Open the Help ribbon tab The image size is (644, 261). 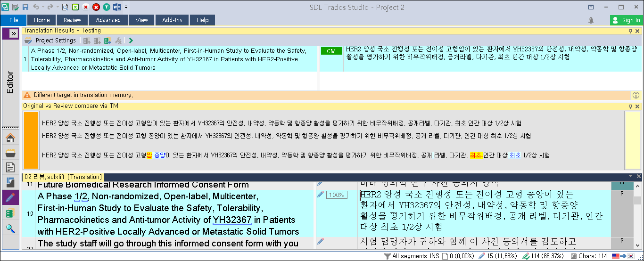pos(203,20)
